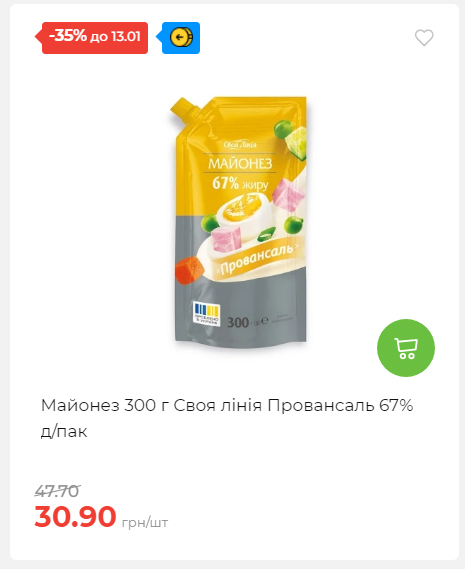Click the blue-yellow barcode emblem on the pack
465x569 pixels.
[207, 314]
